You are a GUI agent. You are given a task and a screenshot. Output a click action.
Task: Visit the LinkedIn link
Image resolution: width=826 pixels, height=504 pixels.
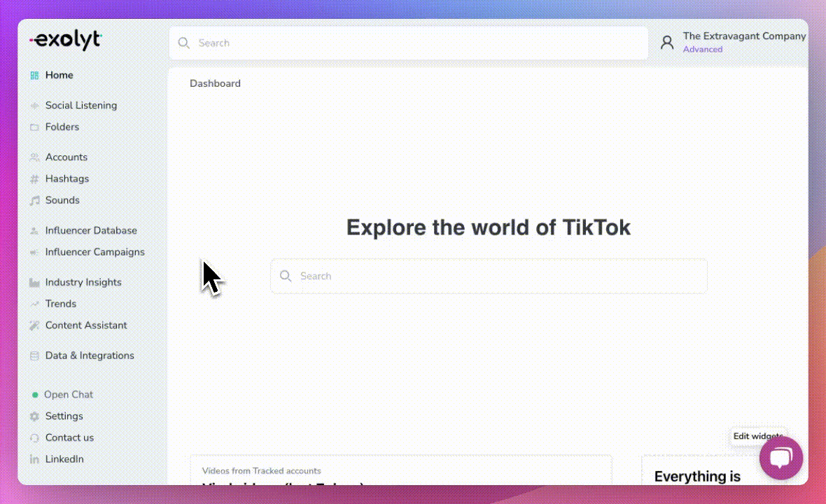coord(64,459)
